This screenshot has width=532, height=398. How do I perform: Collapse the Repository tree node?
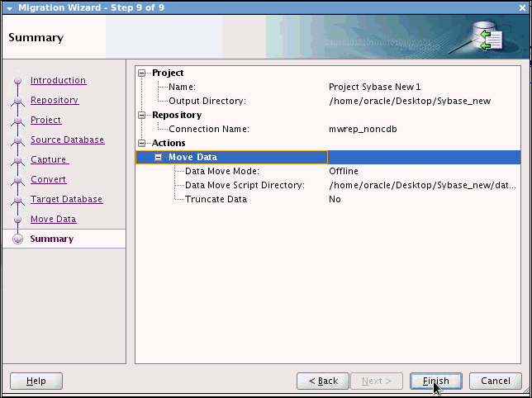click(x=142, y=116)
